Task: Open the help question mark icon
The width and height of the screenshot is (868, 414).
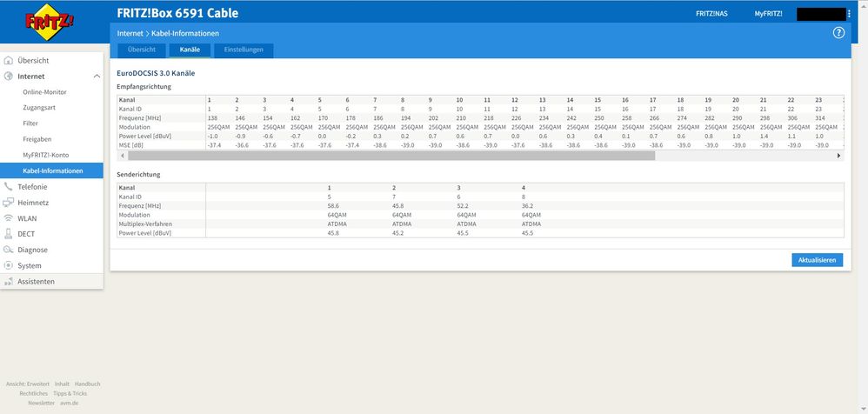Action: (x=838, y=33)
